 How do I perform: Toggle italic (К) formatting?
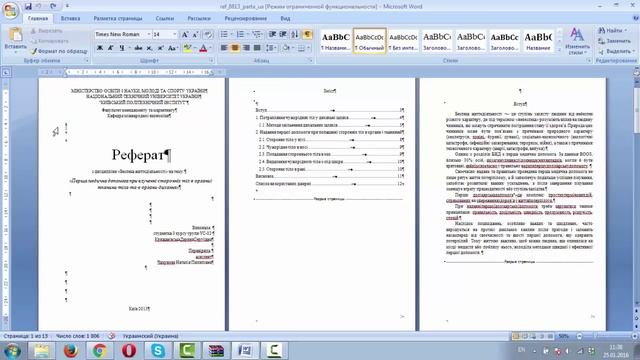point(111,48)
